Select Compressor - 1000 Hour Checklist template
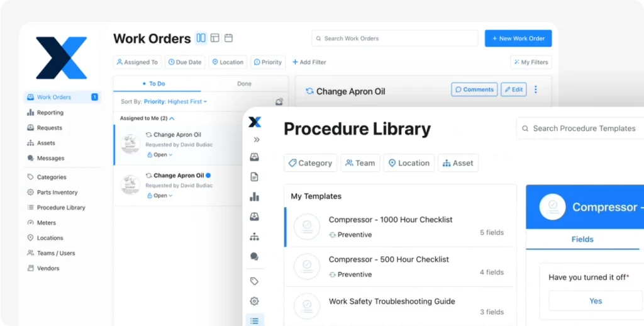 coord(399,227)
